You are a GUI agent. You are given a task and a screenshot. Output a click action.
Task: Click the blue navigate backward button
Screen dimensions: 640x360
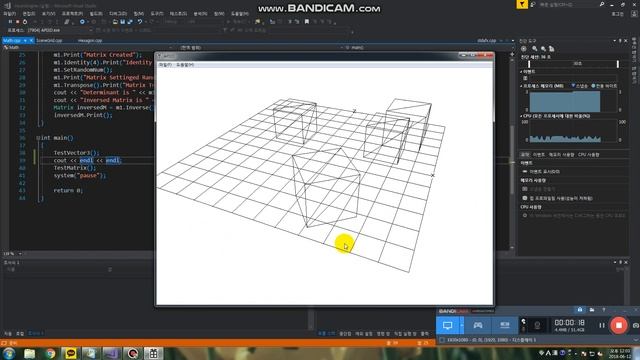coord(82,22)
